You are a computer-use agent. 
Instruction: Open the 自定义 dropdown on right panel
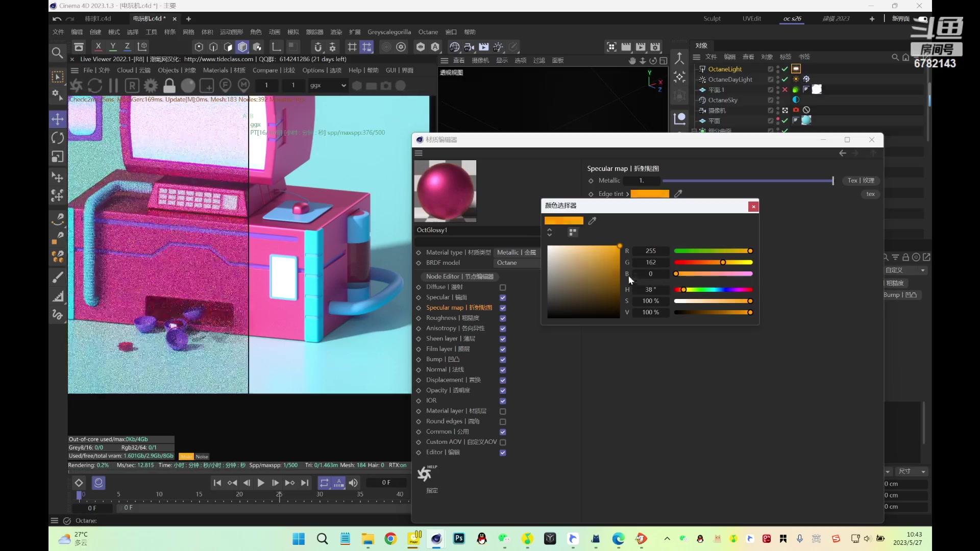[905, 270]
